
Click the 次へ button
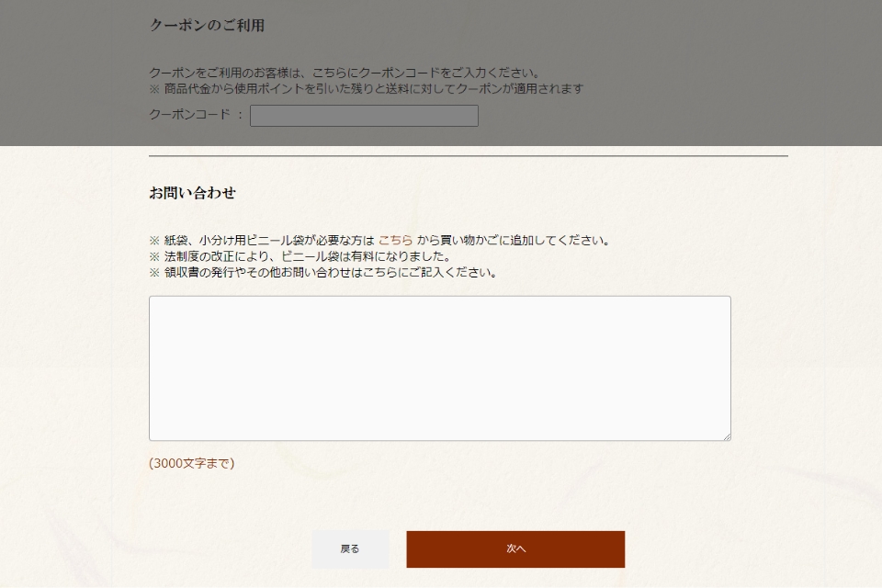[515, 548]
